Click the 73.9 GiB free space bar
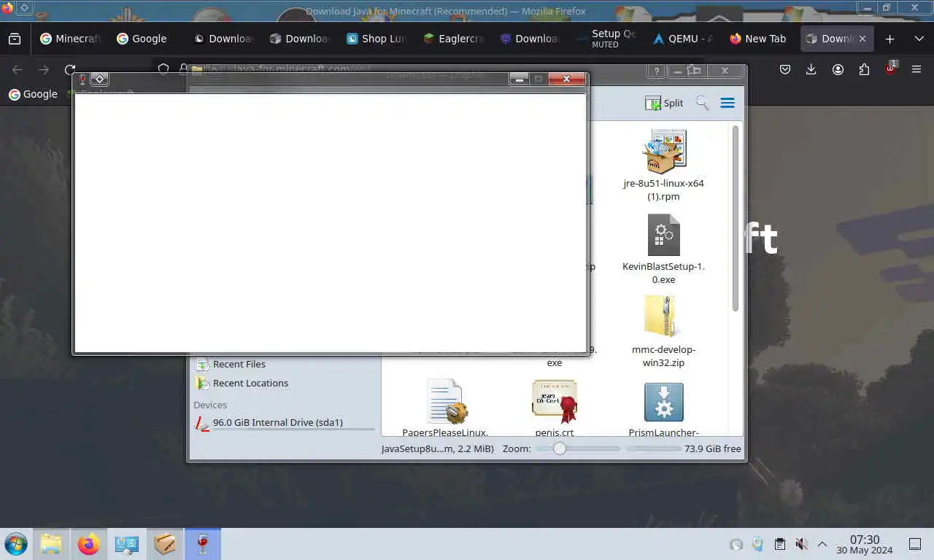The height and width of the screenshot is (560, 934). [653, 448]
